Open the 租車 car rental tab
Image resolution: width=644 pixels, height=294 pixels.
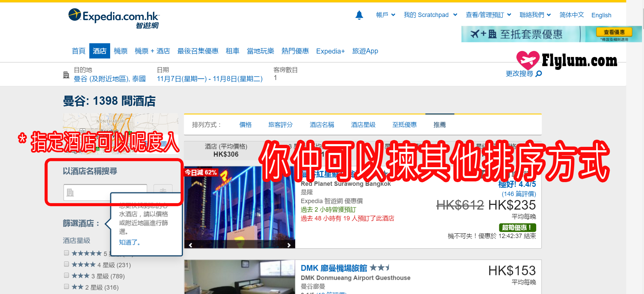point(233,51)
